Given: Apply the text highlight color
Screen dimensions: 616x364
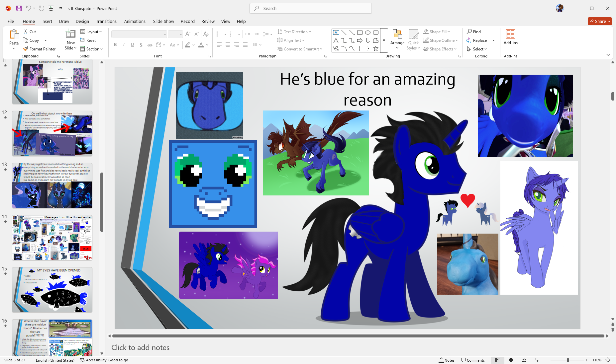Looking at the screenshot, I should tap(188, 45).
